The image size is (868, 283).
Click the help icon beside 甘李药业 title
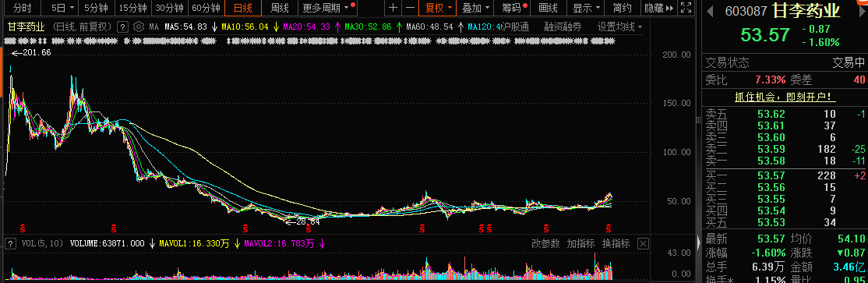click(123, 27)
